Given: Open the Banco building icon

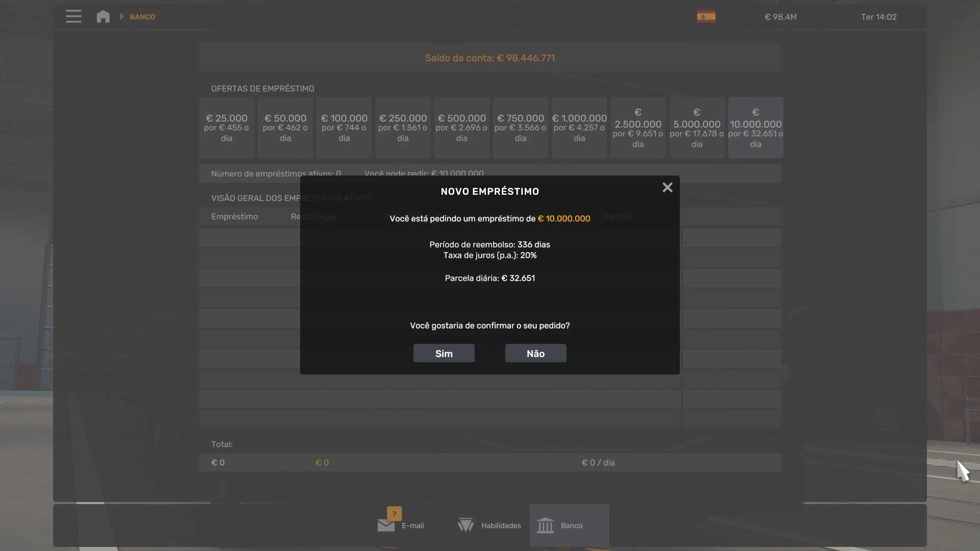Looking at the screenshot, I should 545,525.
